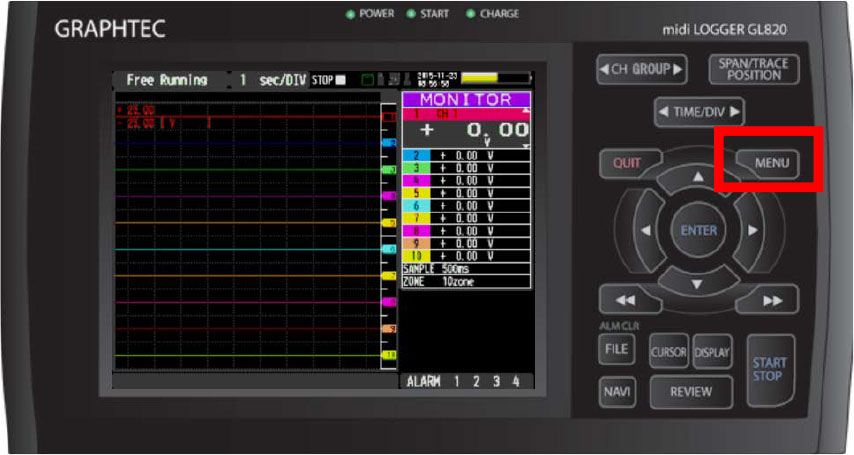
Task: Push the REVIEW key
Action: pyautogui.click(x=691, y=392)
